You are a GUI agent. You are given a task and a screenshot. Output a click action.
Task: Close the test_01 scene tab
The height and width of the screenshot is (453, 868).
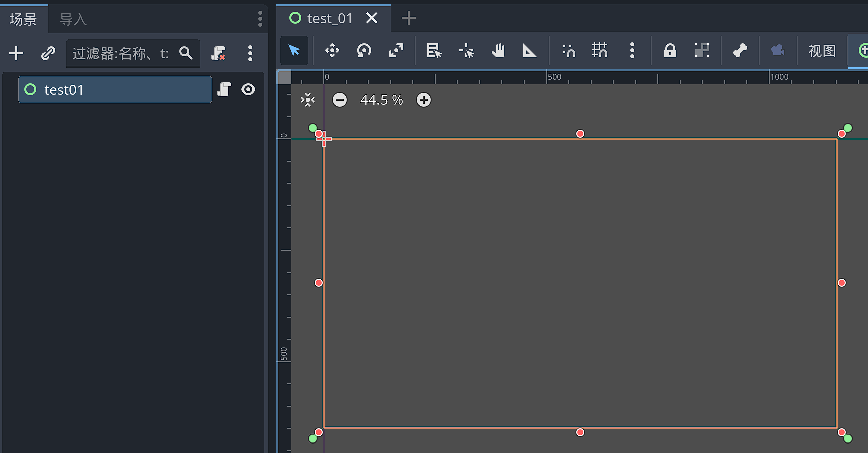click(x=372, y=18)
